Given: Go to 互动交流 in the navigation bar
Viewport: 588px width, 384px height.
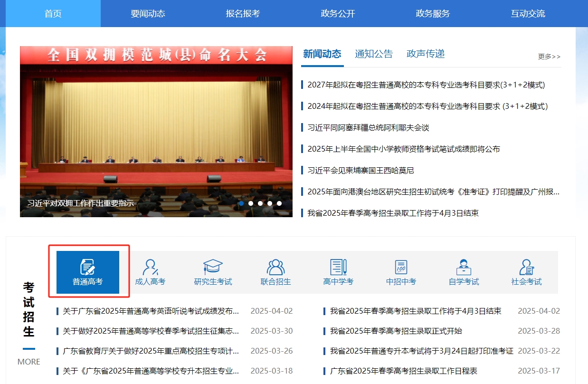Looking at the screenshot, I should pyautogui.click(x=528, y=13).
